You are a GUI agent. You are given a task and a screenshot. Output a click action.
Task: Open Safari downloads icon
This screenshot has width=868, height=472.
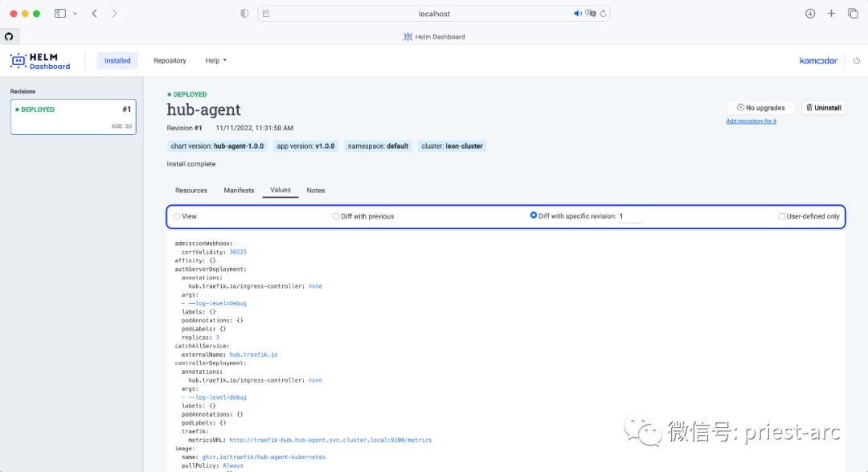pos(810,14)
